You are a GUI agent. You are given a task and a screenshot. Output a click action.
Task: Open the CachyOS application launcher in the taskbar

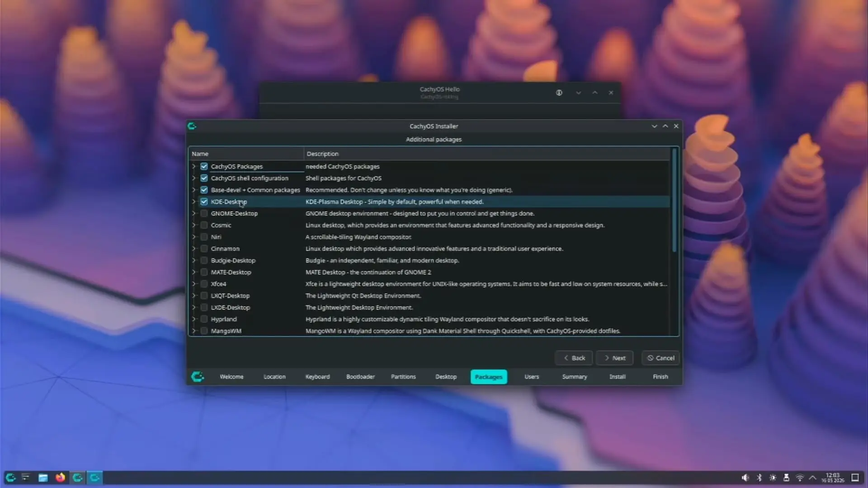click(x=10, y=478)
